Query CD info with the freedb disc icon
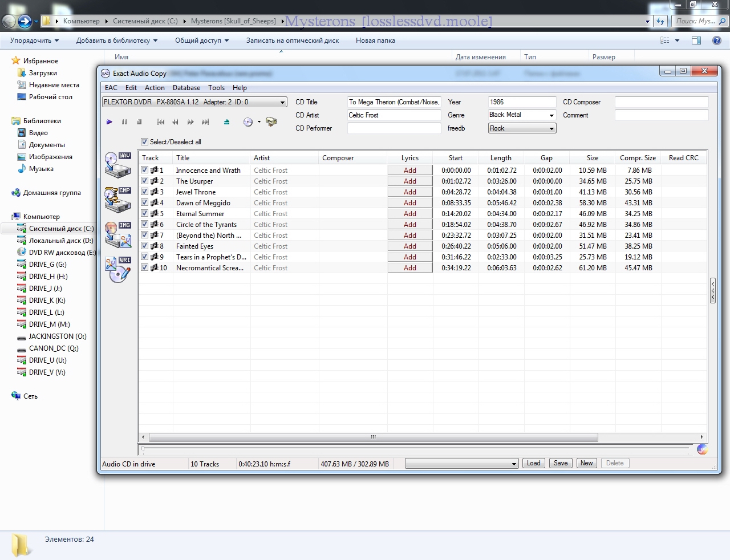This screenshot has height=560, width=730. (x=248, y=122)
